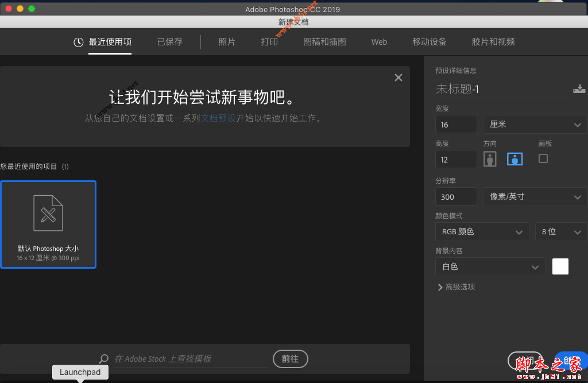The height and width of the screenshot is (383, 588).
Task: Open the 厘米 width unit dropdown
Action: pyautogui.click(x=535, y=125)
